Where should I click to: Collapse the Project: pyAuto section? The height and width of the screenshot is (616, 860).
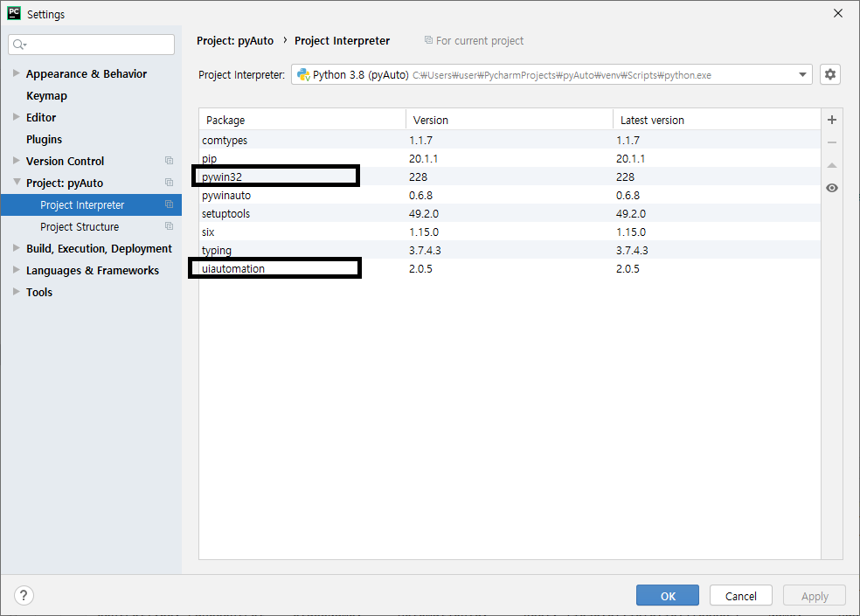coord(17,182)
